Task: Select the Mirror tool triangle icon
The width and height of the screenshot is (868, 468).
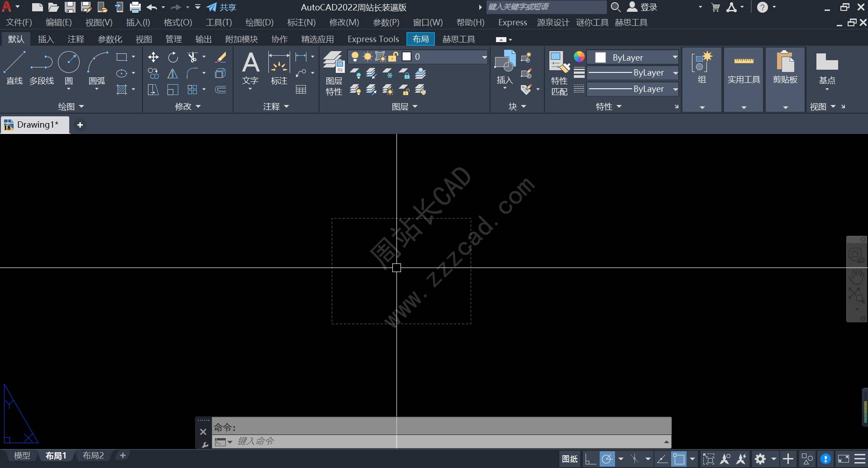Action: click(x=173, y=73)
